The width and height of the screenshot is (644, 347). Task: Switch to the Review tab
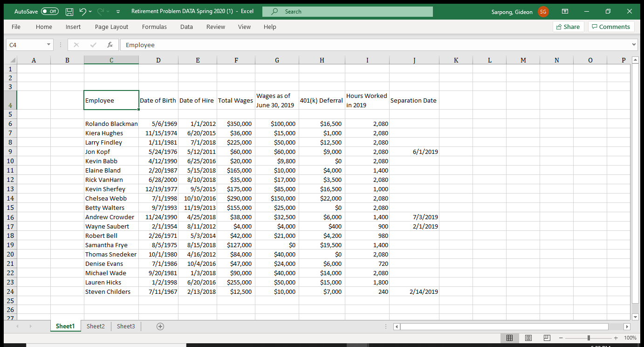click(x=216, y=27)
